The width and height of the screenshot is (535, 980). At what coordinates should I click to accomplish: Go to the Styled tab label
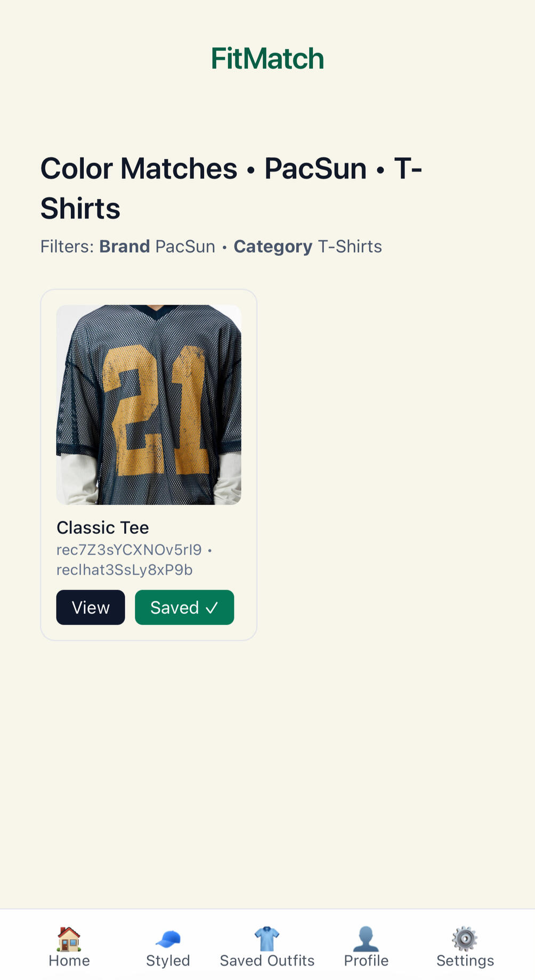click(168, 961)
